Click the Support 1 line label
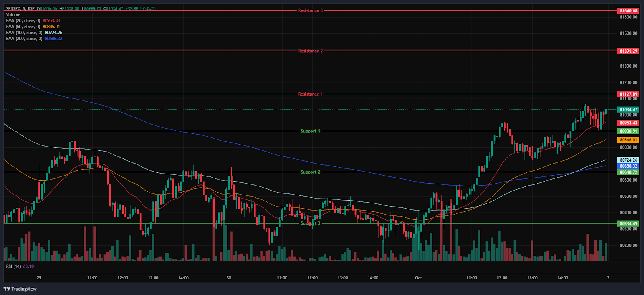644x295 pixels. click(310, 131)
